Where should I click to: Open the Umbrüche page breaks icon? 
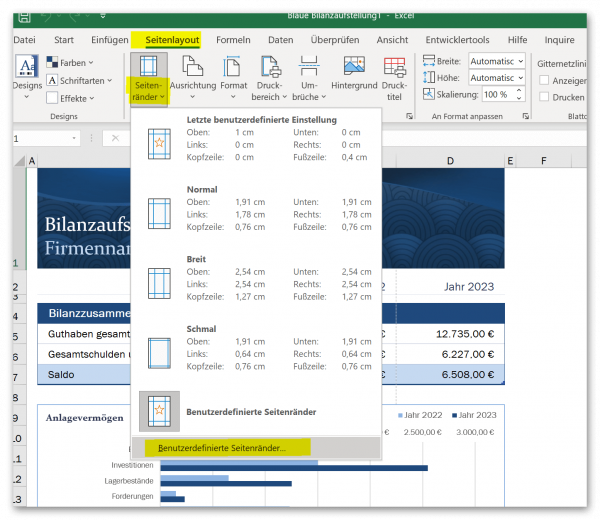pos(308,66)
